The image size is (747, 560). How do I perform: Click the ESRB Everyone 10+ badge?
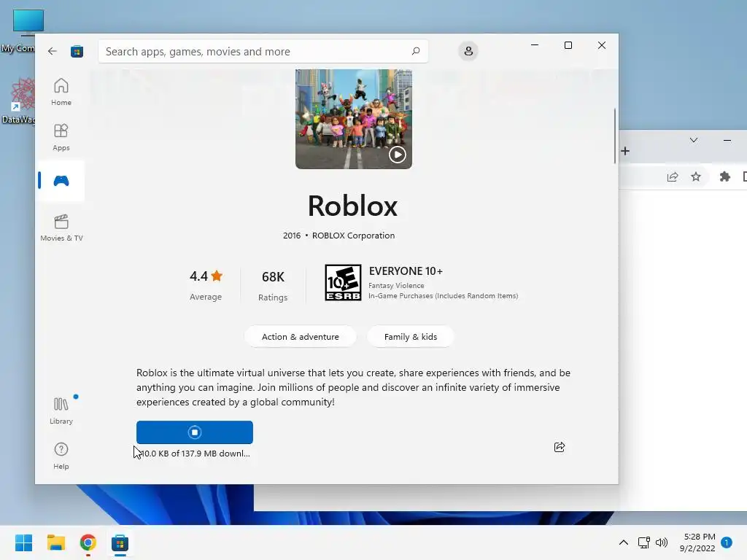pyautogui.click(x=343, y=283)
